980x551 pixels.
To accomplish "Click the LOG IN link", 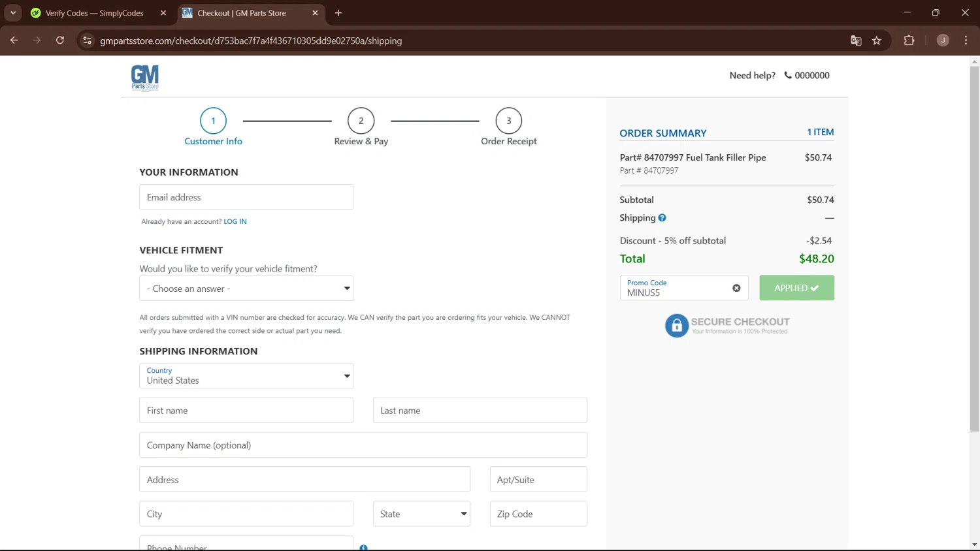I will coord(235,221).
